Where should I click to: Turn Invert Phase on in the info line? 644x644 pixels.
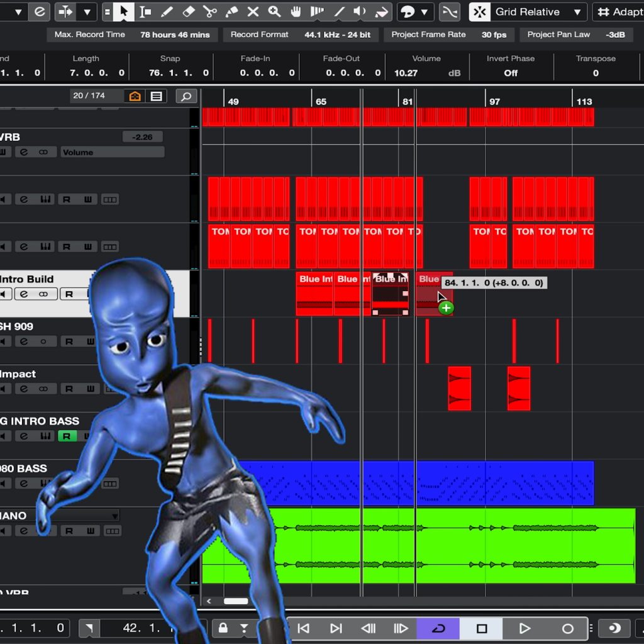510,74
